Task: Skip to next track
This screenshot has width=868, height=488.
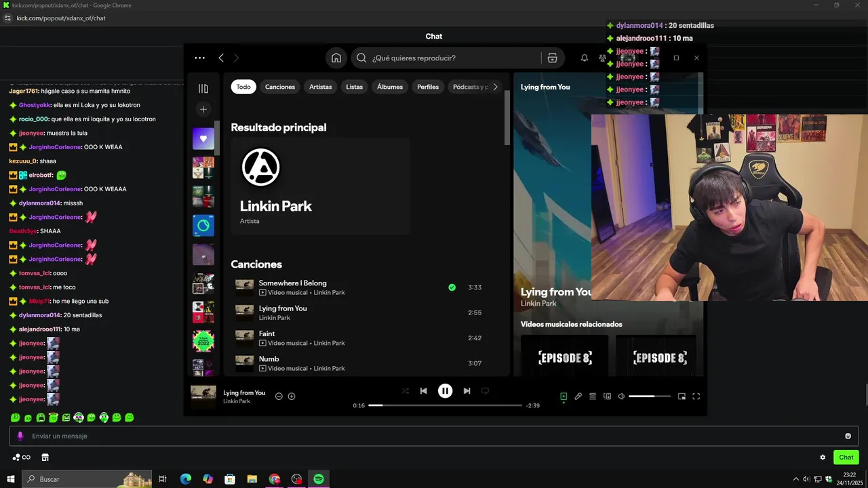Action: [467, 390]
